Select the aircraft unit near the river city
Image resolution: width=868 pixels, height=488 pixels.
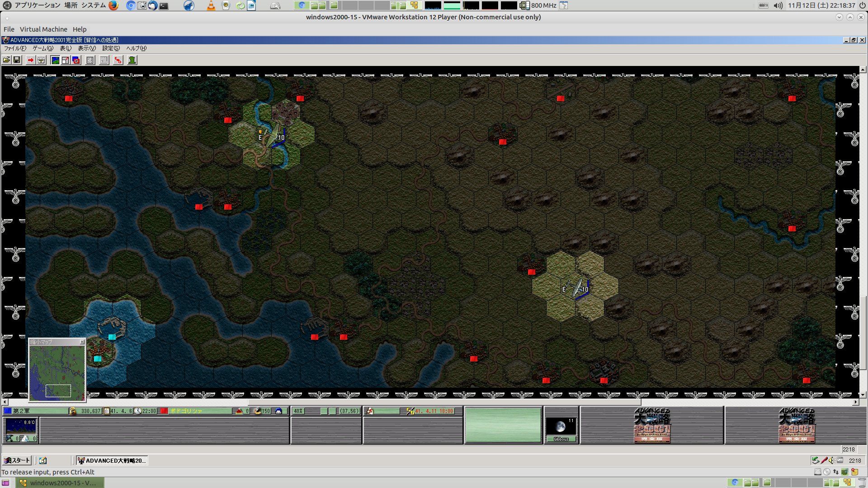(x=271, y=136)
